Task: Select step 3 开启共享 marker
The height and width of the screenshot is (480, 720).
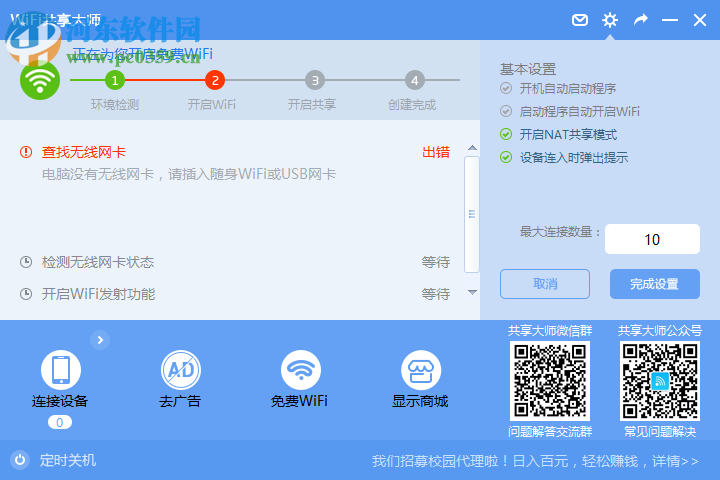Action: point(315,80)
